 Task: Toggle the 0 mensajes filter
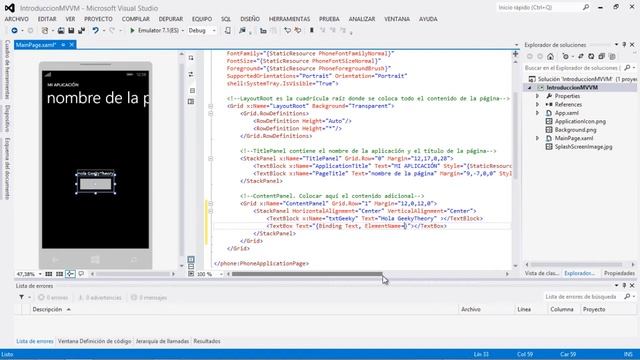click(149, 298)
